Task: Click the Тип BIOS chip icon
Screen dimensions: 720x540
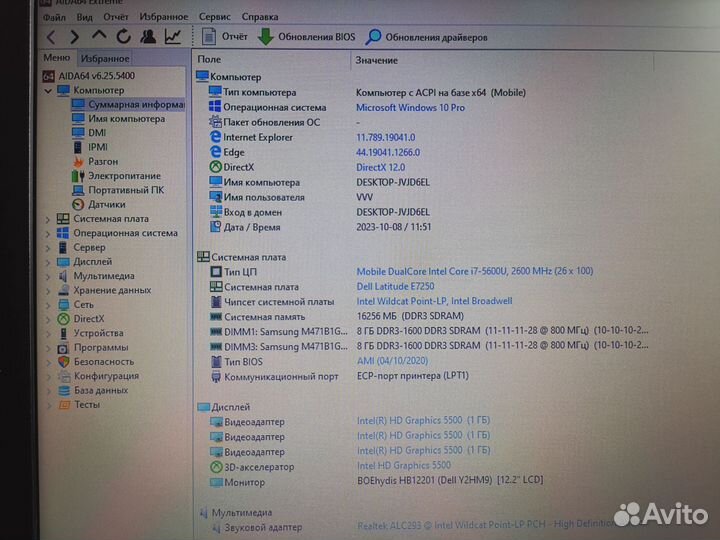Action: point(216,361)
